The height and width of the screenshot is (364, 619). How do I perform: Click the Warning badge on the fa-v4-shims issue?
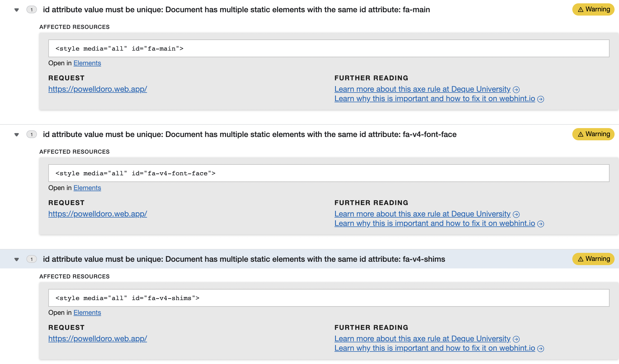point(593,259)
